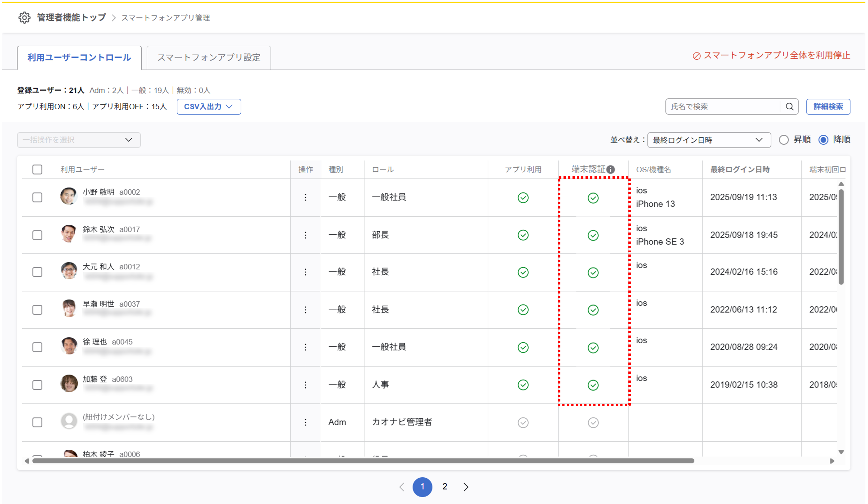Select the 降順 radio button

click(823, 140)
